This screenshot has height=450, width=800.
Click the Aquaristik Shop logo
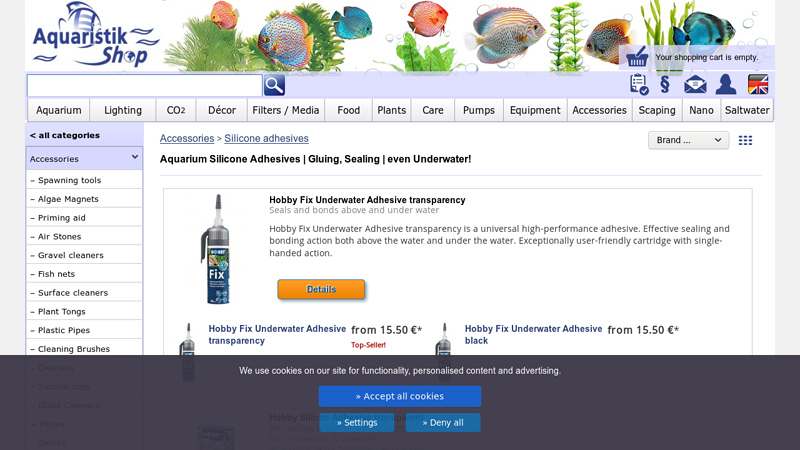point(95,35)
